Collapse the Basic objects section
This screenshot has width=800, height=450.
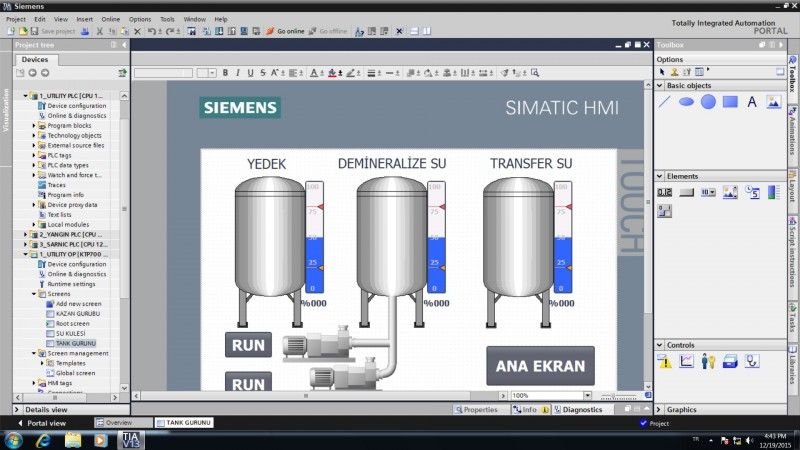pyautogui.click(x=659, y=86)
